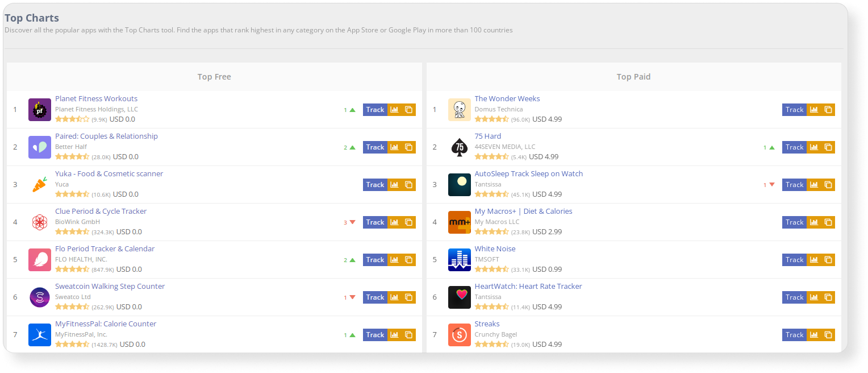Click copy icon for Flo Period Tracker
This screenshot has height=373, width=868.
pos(408,260)
